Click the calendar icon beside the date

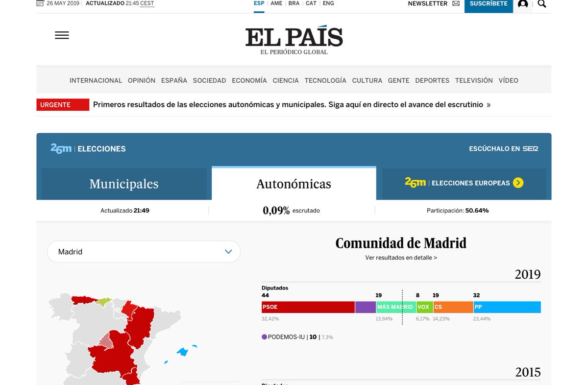tap(40, 3)
